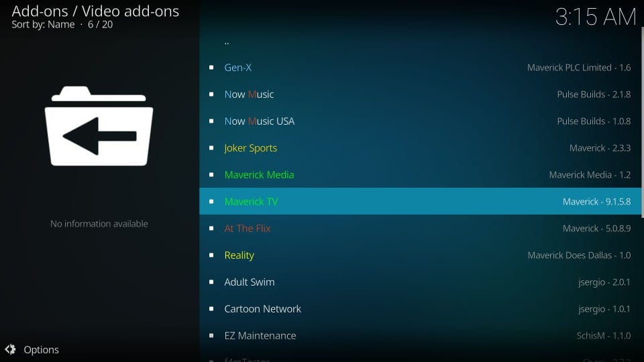Click the bullet icon beside Gen-X
This screenshot has height=362, width=644.
pyautogui.click(x=211, y=67)
